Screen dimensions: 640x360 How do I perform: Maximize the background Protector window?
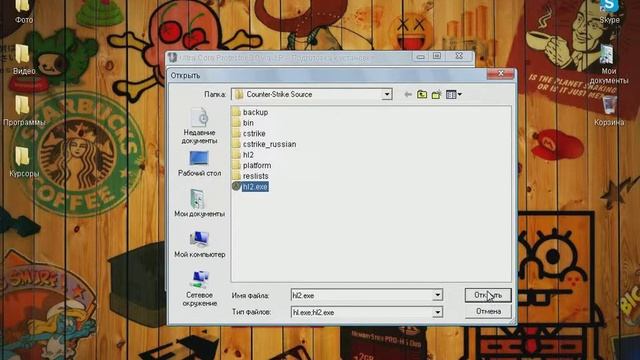point(437,56)
